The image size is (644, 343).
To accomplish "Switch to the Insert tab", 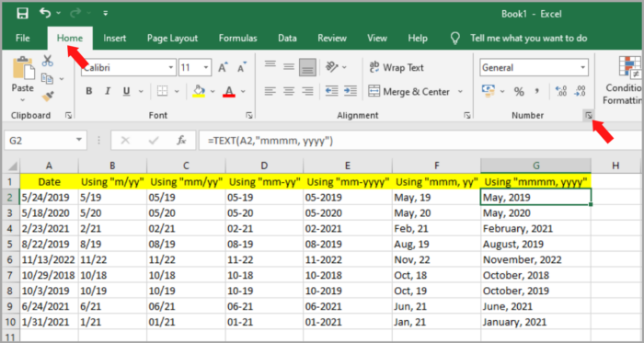I will pos(115,38).
